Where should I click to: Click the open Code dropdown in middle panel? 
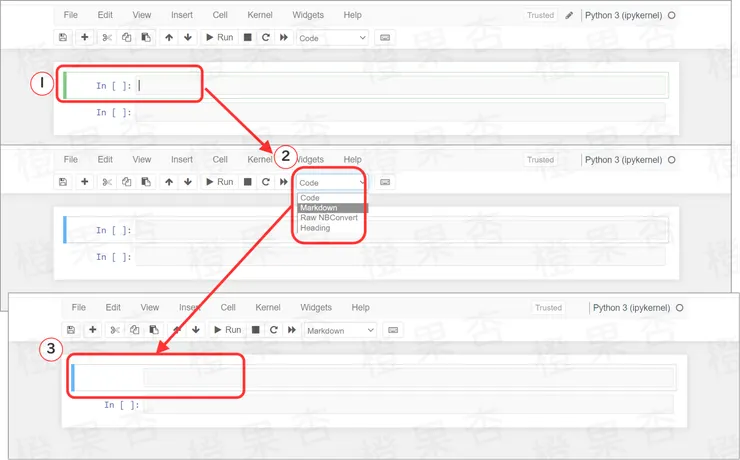333,183
